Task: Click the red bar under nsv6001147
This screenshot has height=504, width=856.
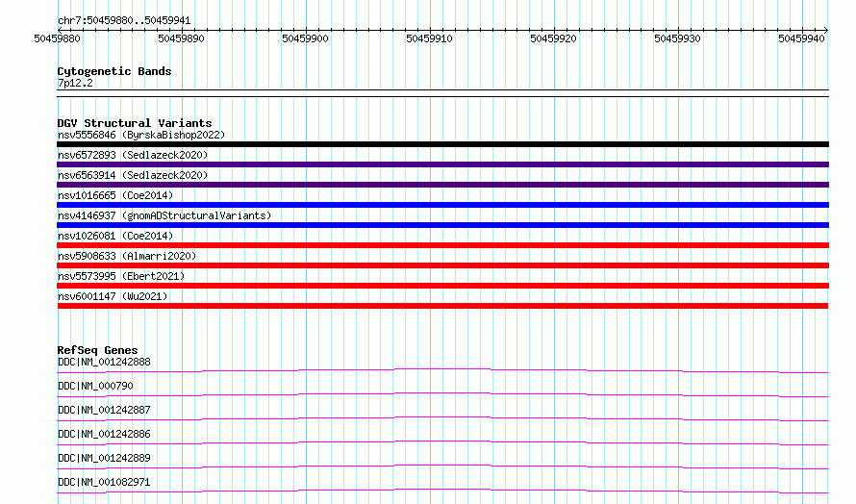Action: (442, 306)
